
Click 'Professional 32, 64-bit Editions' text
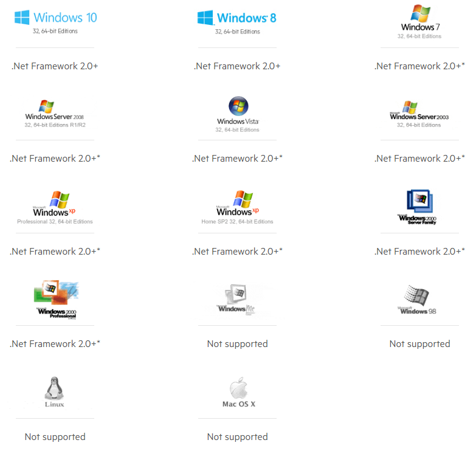click(55, 222)
